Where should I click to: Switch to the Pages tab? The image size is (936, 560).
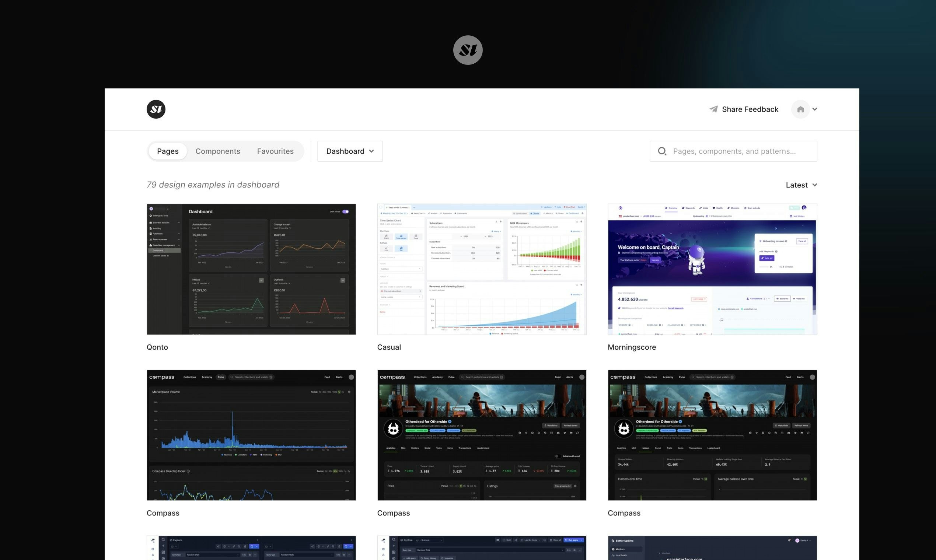point(168,151)
